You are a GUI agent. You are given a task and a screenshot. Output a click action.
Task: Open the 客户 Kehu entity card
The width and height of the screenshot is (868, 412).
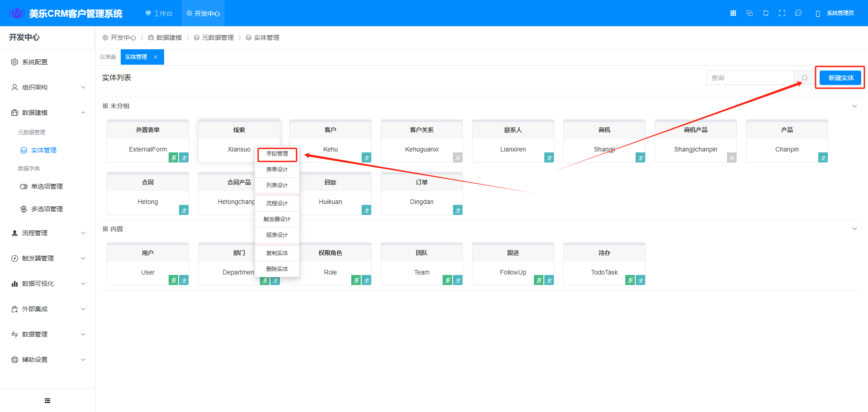coord(330,141)
